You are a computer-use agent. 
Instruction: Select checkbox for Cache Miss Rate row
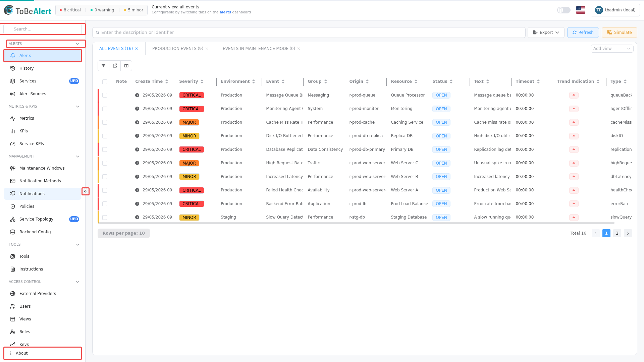[105, 122]
